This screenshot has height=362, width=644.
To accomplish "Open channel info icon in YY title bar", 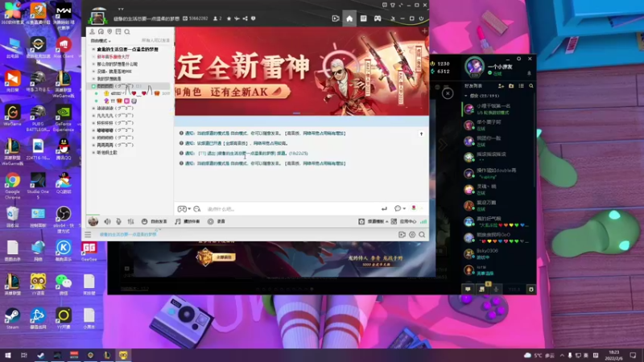I will point(254,19).
